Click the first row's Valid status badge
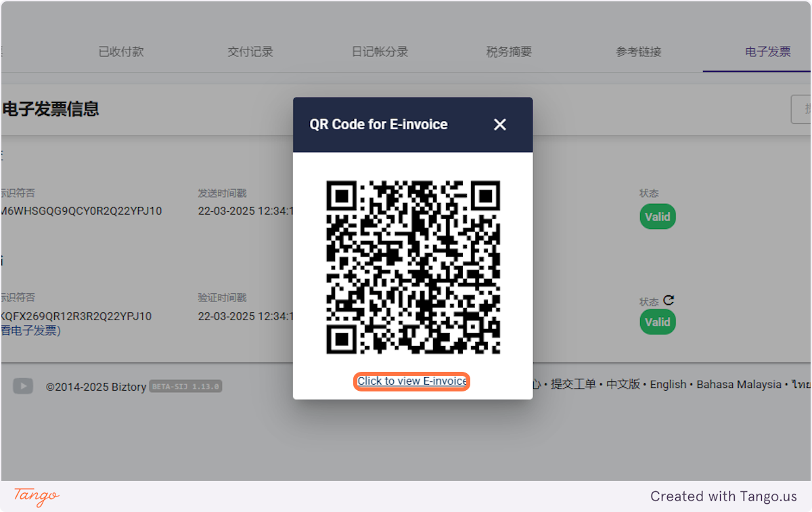The height and width of the screenshot is (512, 812). tap(658, 217)
